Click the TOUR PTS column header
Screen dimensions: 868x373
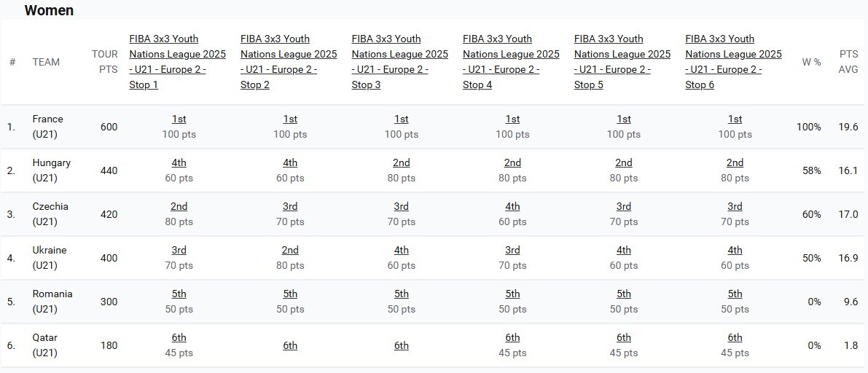coord(104,62)
